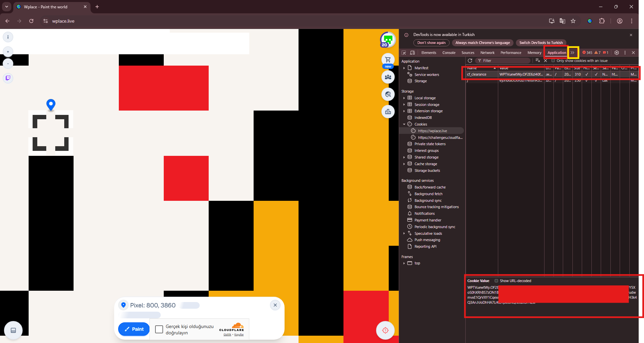
Task: Reload the wplace.live page
Action: [x=31, y=21]
